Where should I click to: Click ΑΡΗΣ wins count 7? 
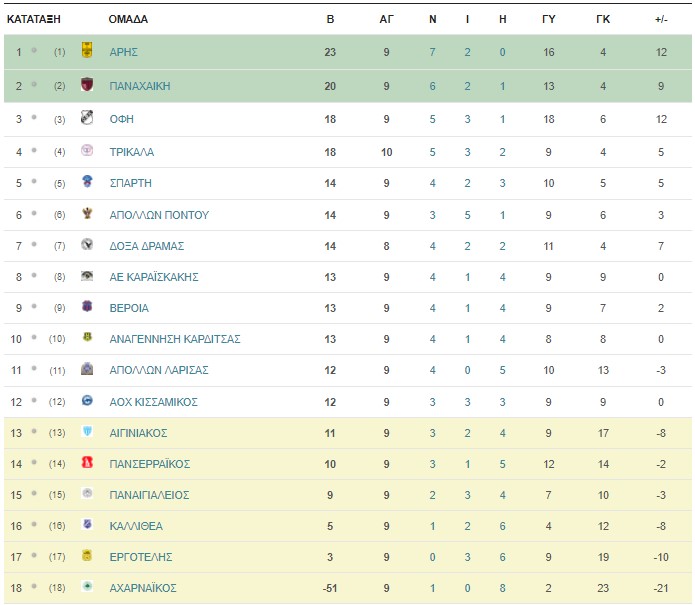pyautogui.click(x=432, y=52)
